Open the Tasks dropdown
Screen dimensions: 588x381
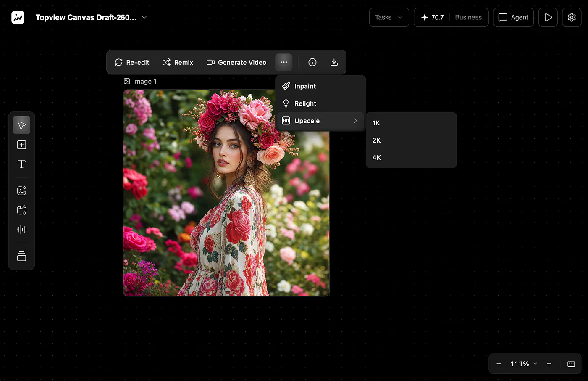tap(389, 17)
